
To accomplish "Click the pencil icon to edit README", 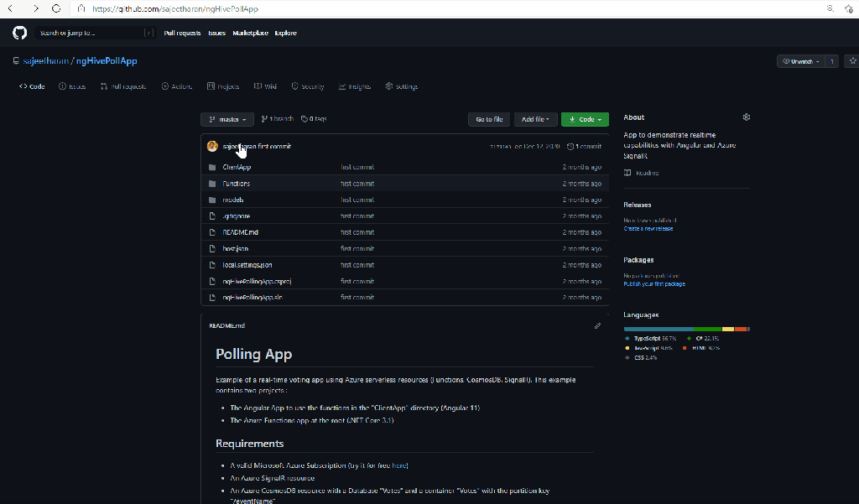I will [597, 325].
